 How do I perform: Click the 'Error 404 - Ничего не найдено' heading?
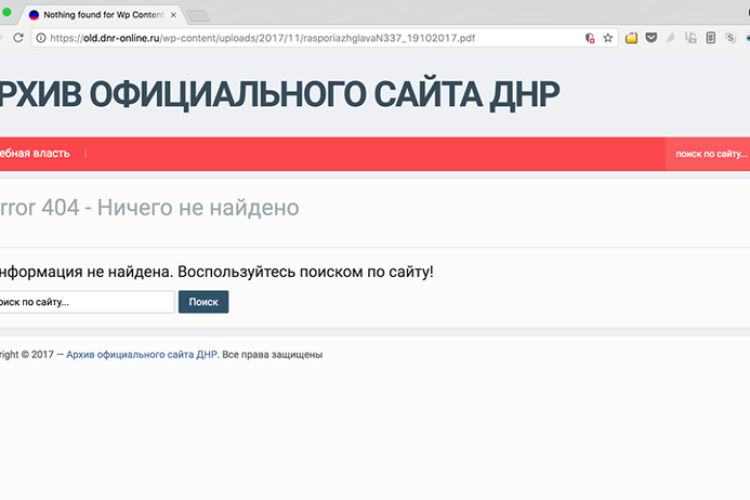(x=149, y=208)
